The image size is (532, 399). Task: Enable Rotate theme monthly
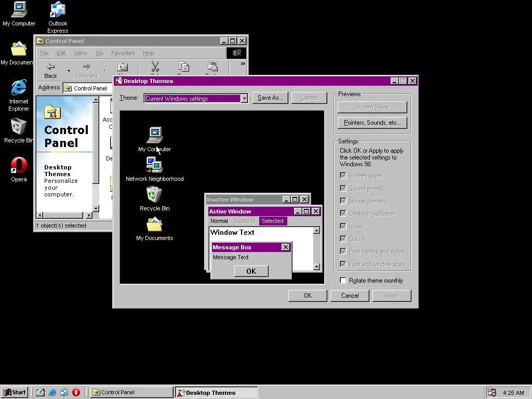[343, 280]
